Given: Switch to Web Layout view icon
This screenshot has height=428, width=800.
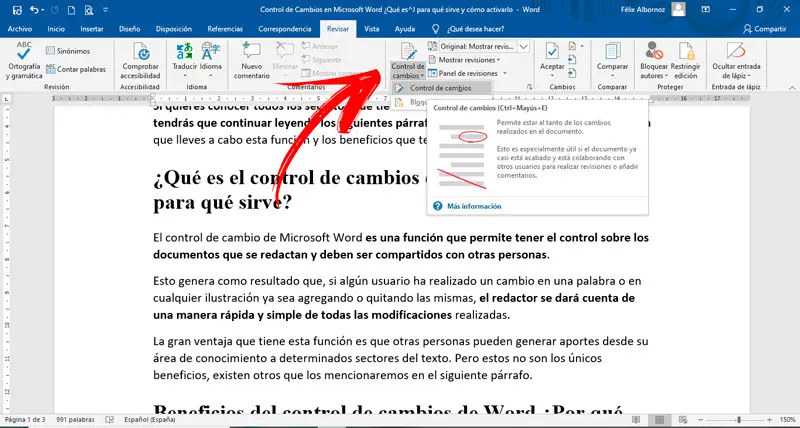Looking at the screenshot, I should pyautogui.click(x=685, y=419).
